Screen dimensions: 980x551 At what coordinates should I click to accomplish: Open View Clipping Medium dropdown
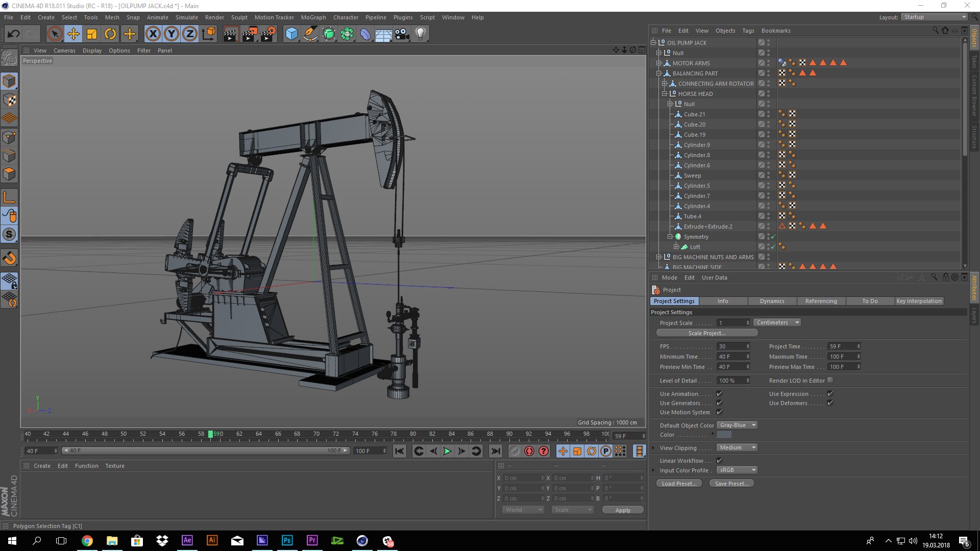click(x=737, y=447)
